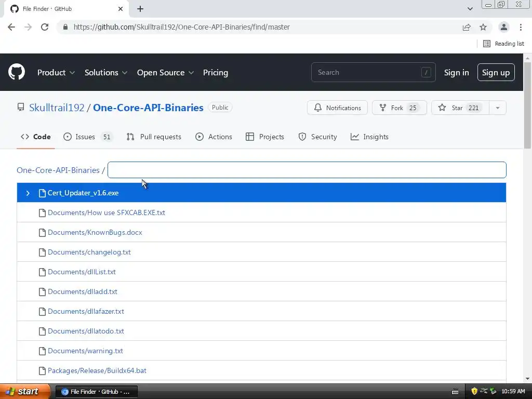Click the lock icon in address bar
This screenshot has height=399, width=532.
click(65, 27)
